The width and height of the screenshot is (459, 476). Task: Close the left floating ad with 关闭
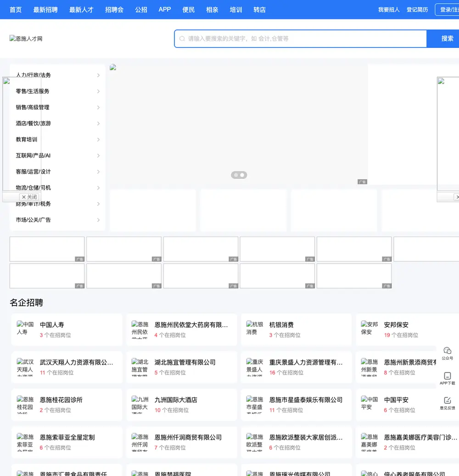[x=29, y=197]
